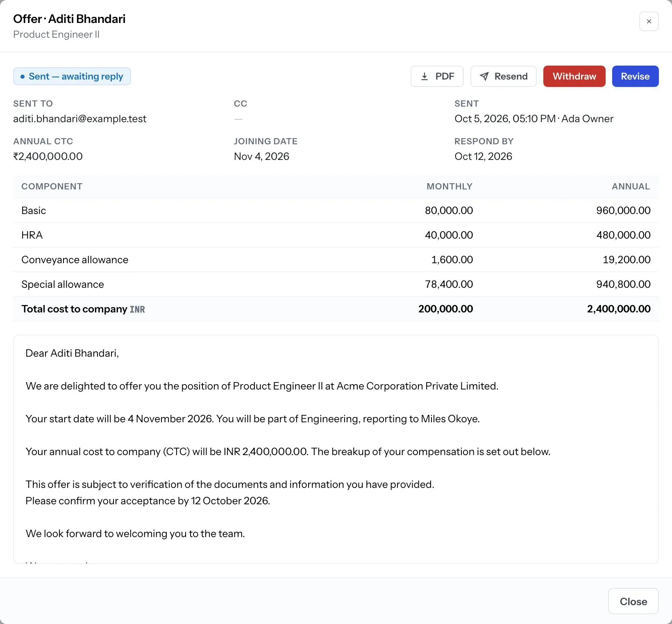The height and width of the screenshot is (624, 672).
Task: Click the 'We are delighted to offer' sentence
Action: click(262, 386)
